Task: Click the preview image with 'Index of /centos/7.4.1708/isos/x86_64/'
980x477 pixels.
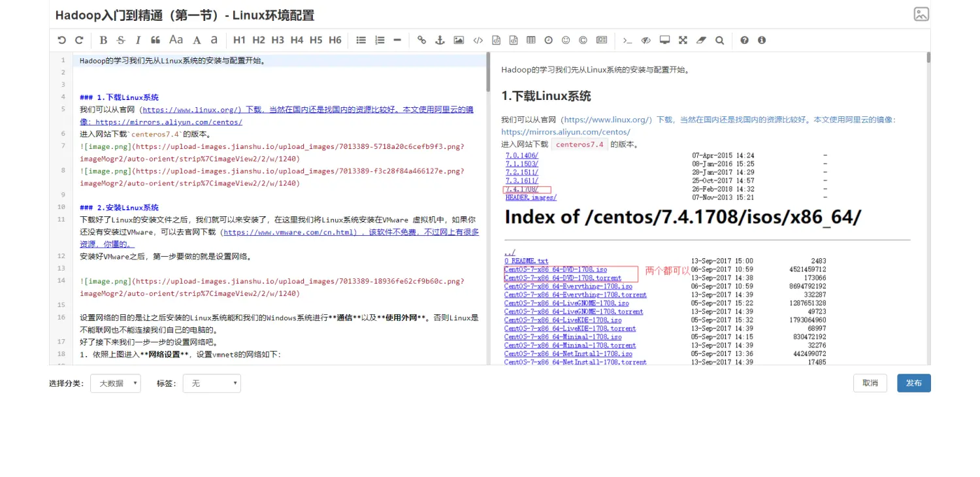Action: [x=706, y=285]
